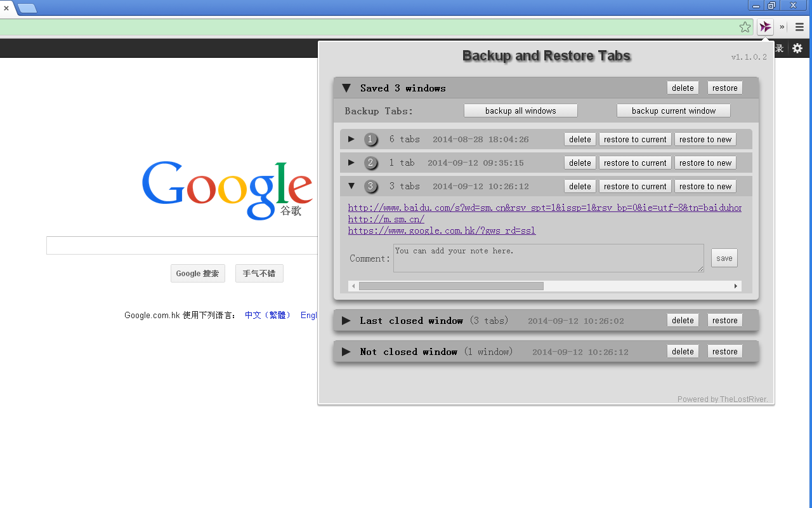Click the version label v1.1.0.2
Screen dimensions: 812x508
pyautogui.click(x=749, y=57)
